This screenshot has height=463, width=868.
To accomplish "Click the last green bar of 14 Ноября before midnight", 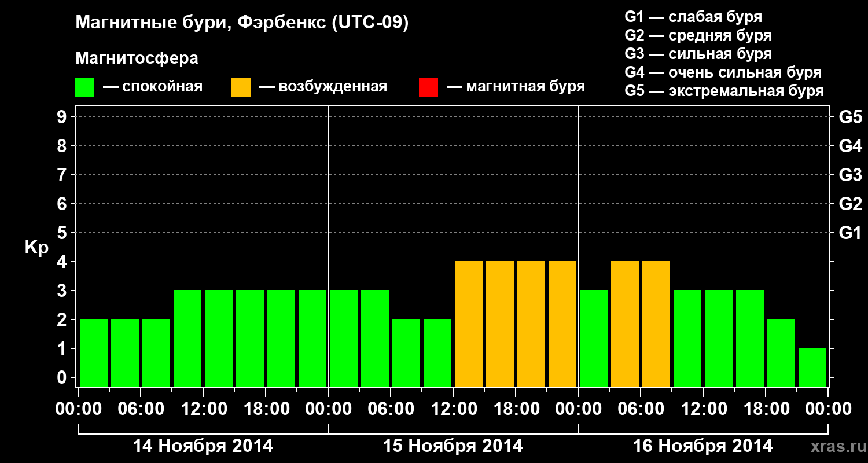I will click(312, 338).
